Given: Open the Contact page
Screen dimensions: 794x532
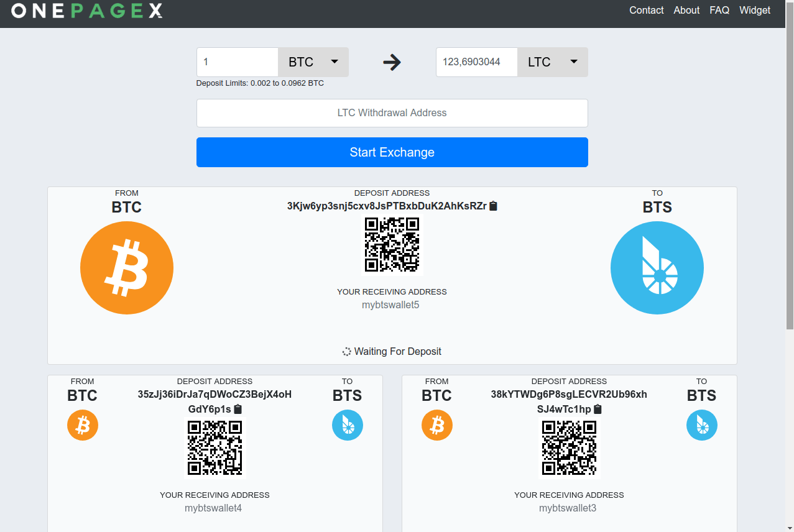Looking at the screenshot, I should coord(647,10).
